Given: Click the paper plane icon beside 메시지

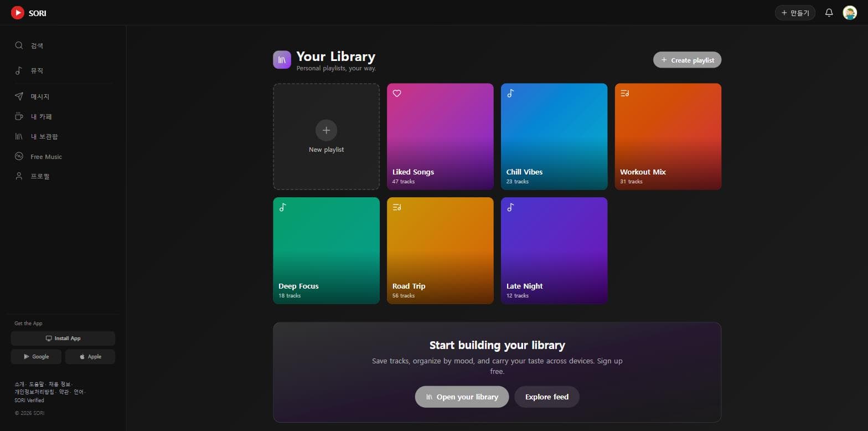Looking at the screenshot, I should tap(19, 96).
